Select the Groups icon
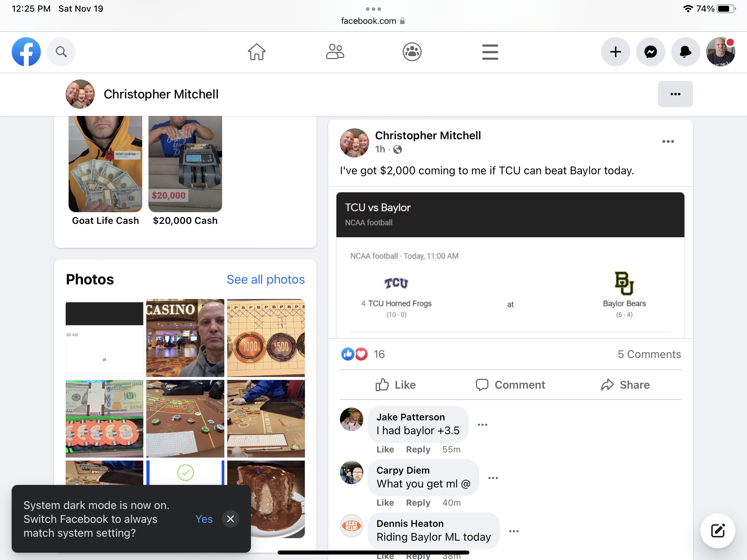Viewport: 747px width, 560px height. 411,52
